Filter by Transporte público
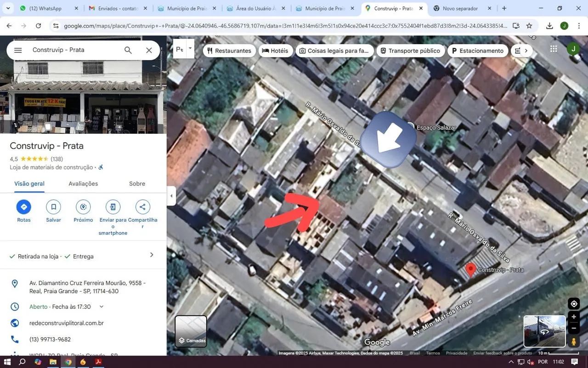Viewport: 588px width, 368px height. (410, 51)
